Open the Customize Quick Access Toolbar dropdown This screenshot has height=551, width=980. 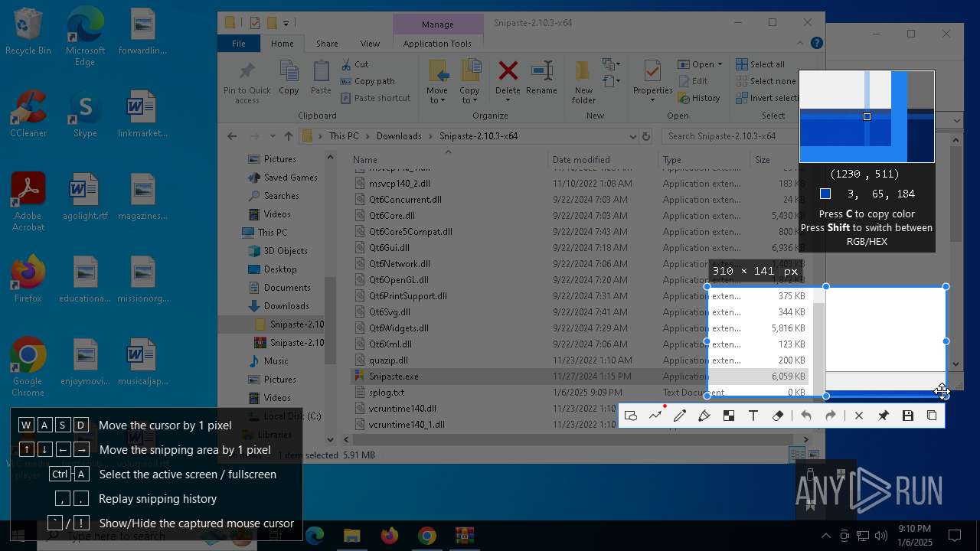click(x=286, y=23)
